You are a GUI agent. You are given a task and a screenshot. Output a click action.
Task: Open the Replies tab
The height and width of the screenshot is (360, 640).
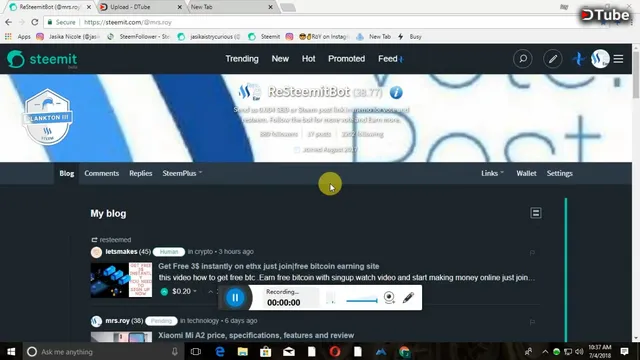(x=141, y=173)
